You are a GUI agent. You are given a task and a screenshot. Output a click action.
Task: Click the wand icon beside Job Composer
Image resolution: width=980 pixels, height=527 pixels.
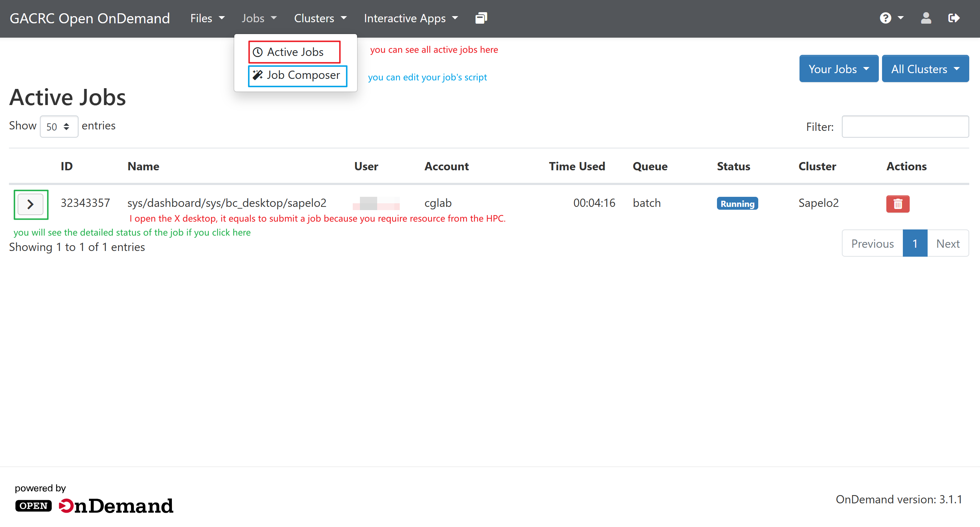click(x=258, y=75)
